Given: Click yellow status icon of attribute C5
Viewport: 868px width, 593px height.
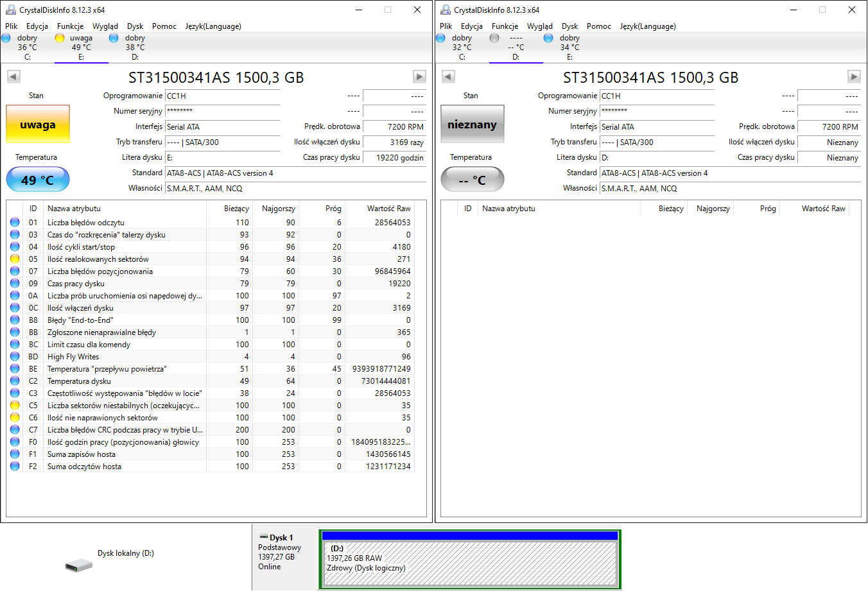Looking at the screenshot, I should [x=15, y=406].
